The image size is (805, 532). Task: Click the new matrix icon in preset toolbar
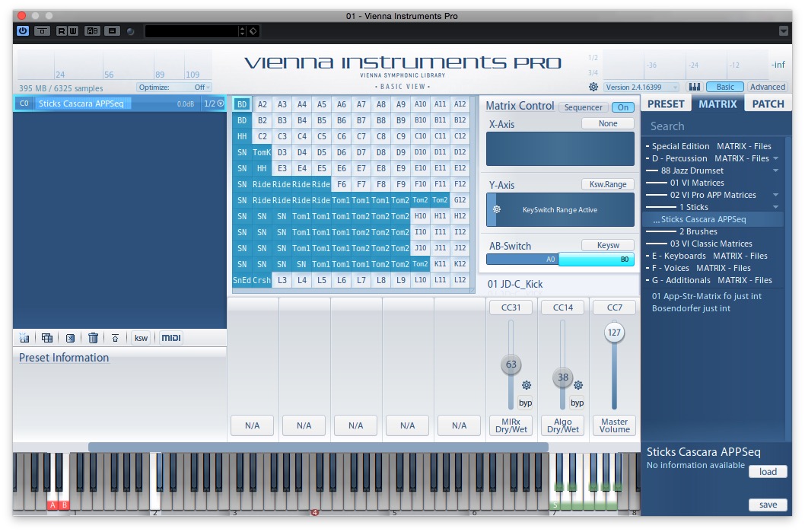click(x=24, y=338)
